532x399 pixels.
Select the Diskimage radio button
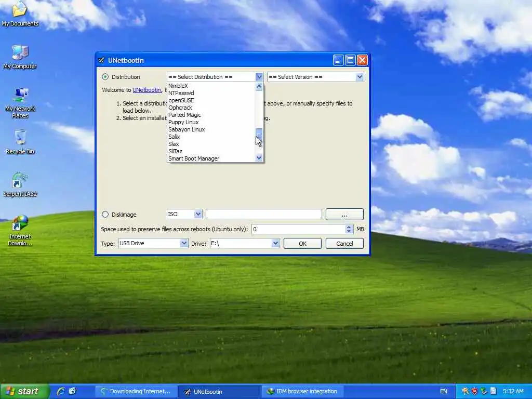[x=105, y=215]
